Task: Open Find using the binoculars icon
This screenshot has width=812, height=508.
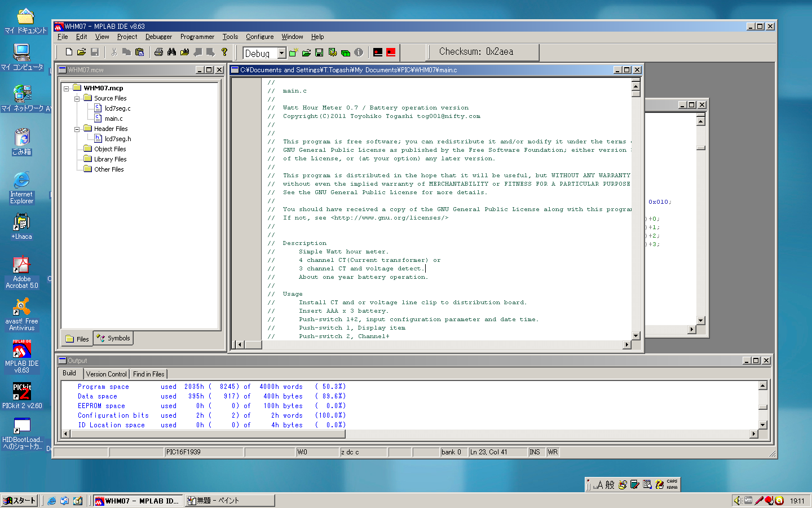Action: coord(171,52)
